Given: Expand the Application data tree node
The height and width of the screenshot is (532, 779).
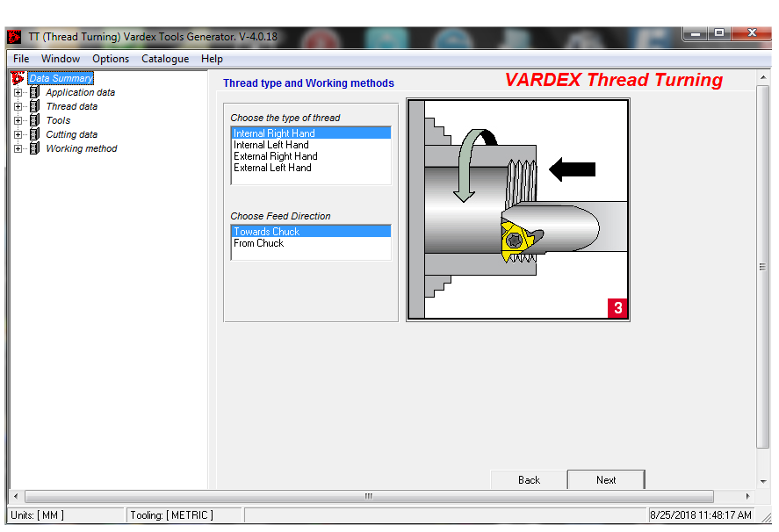Looking at the screenshot, I should (x=18, y=92).
